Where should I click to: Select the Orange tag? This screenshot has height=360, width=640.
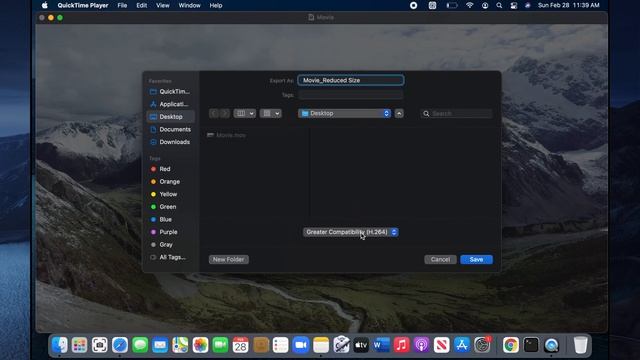point(171,182)
